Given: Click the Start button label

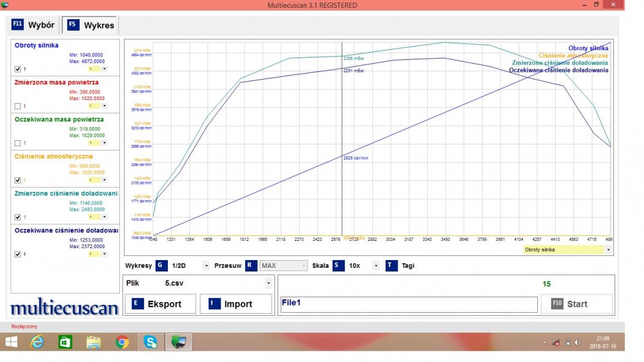Looking at the screenshot, I should (577, 304).
